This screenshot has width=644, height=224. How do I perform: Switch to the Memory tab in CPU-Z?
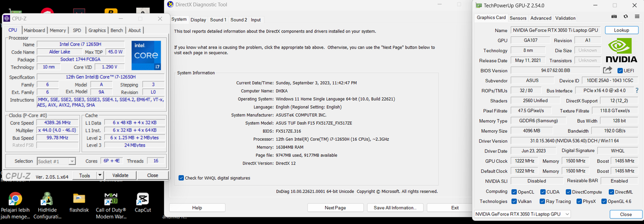[57, 30]
